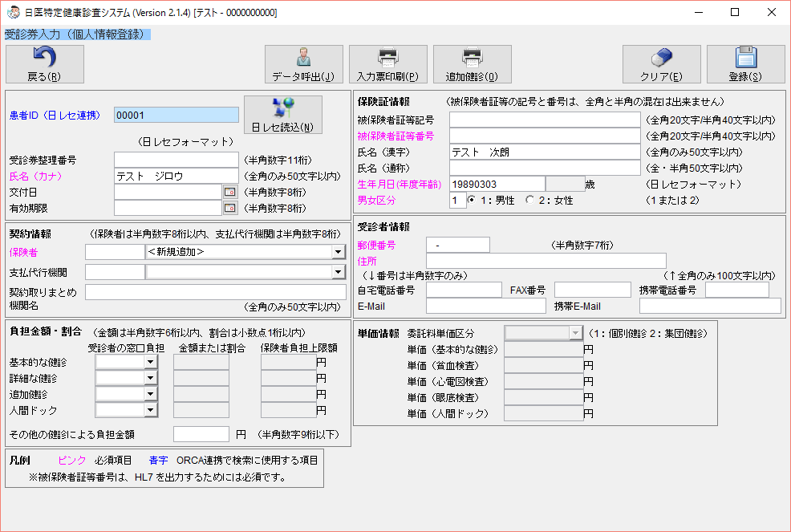The width and height of the screenshot is (791, 532).
Task: Click the 戻る (back) arrow icon
Action: (x=44, y=57)
